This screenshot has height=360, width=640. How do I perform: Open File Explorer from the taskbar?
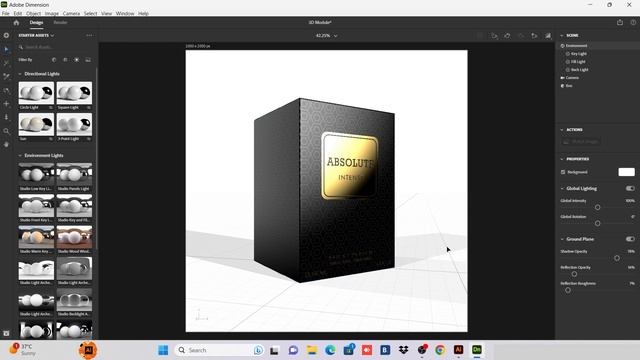312,350
